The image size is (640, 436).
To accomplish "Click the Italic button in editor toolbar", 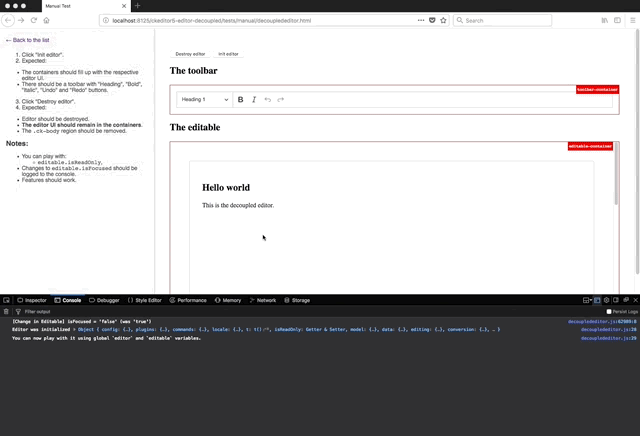I will [x=254, y=100].
